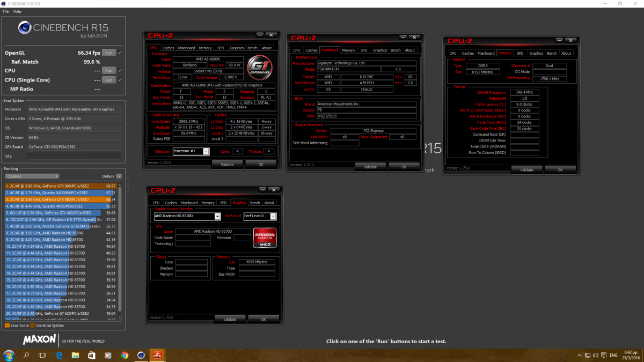Screen dimensions: 644x362
Task: Click the Start button on taskbar
Action: (9, 355)
